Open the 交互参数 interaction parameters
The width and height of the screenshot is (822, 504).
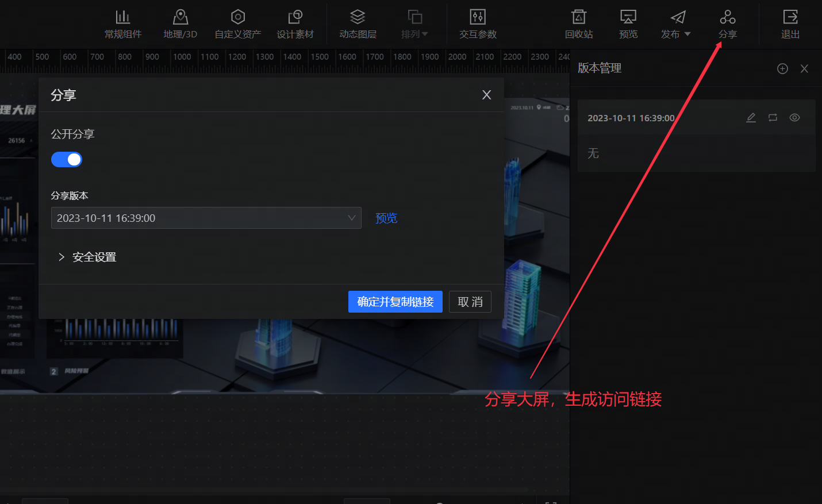coord(477,23)
